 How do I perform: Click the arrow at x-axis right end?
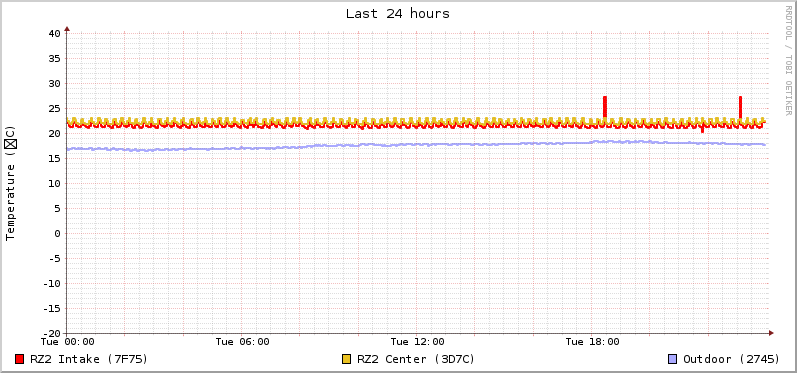click(771, 333)
